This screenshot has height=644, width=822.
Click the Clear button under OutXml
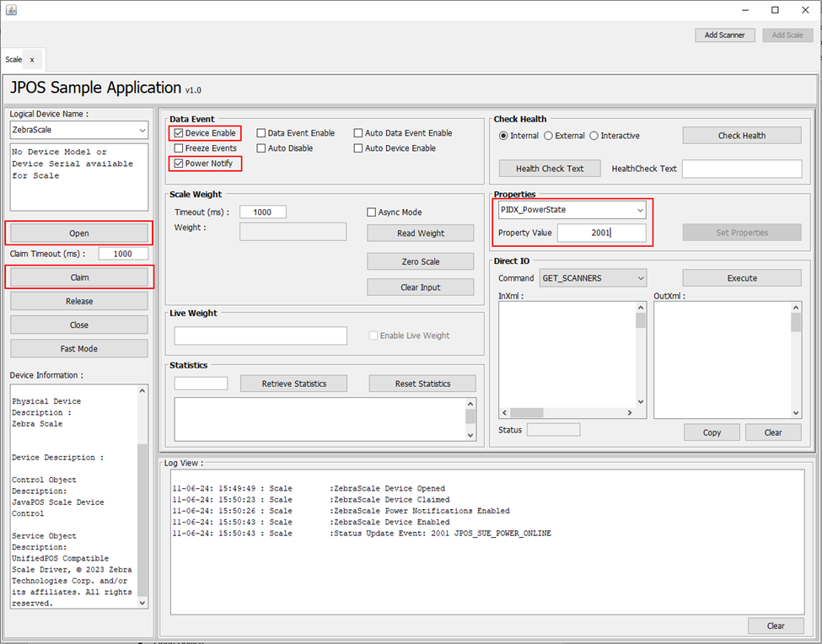(x=773, y=432)
